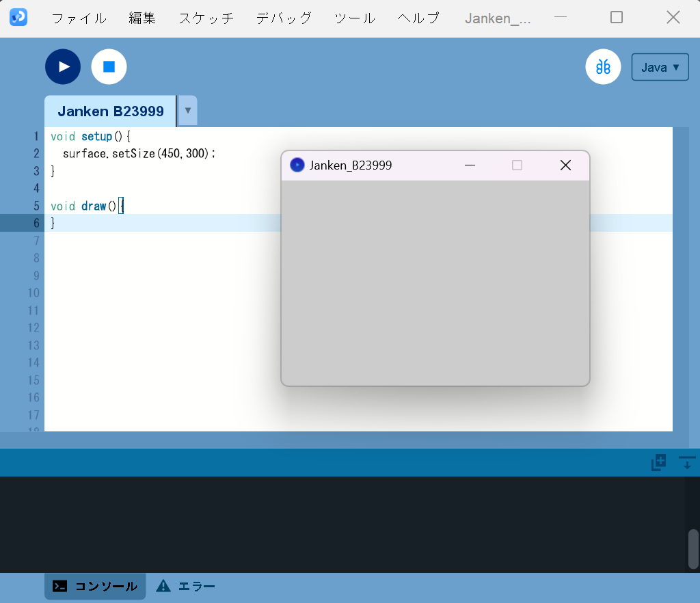This screenshot has height=603, width=700.
Task: Click the Run sketch play button
Action: coord(63,66)
